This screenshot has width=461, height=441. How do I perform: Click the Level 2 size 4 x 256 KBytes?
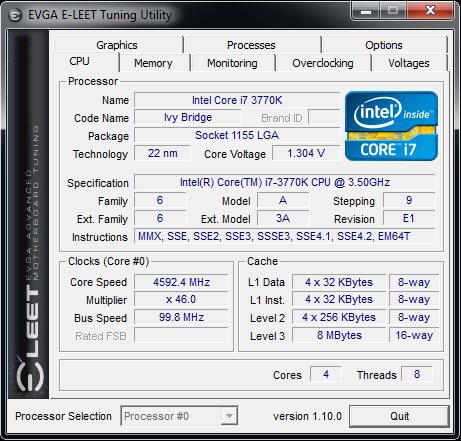[339, 317]
